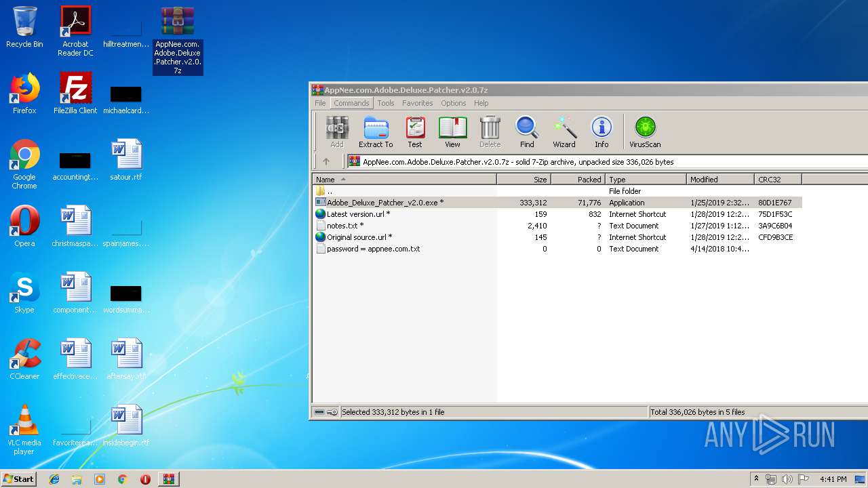Launch Skype from desktop
Screen dimensions: 868x488
24,293
